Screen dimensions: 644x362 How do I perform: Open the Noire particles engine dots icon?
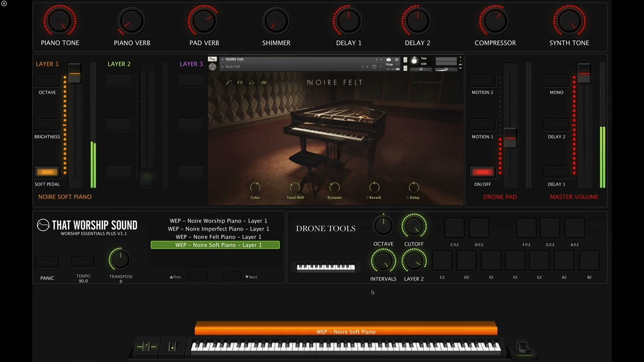[x=252, y=82]
